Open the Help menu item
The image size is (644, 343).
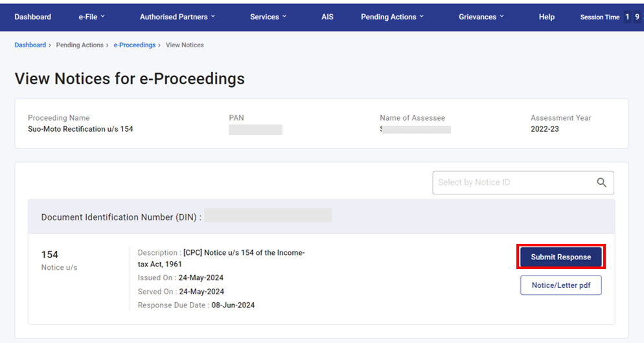click(x=546, y=17)
